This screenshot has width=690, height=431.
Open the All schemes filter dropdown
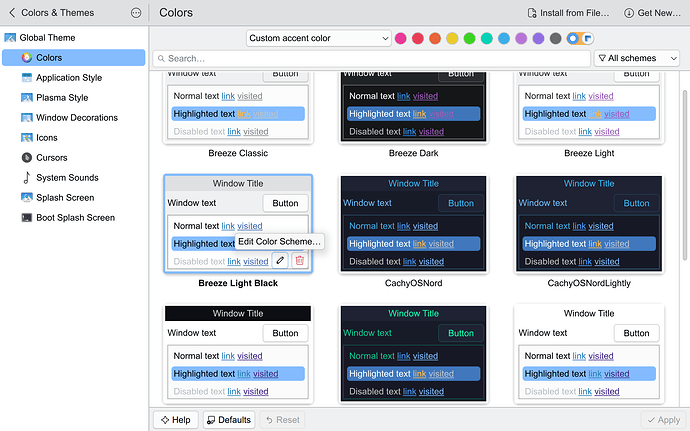(x=637, y=58)
